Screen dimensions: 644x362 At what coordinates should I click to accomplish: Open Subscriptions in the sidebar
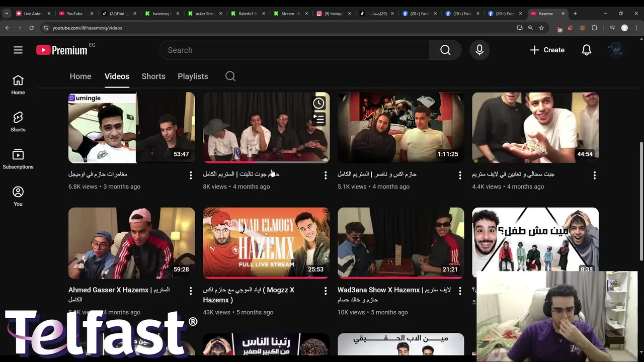click(18, 159)
